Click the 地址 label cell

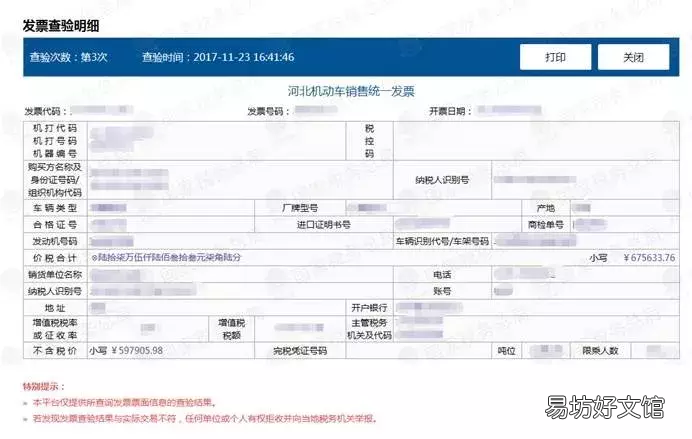55,308
